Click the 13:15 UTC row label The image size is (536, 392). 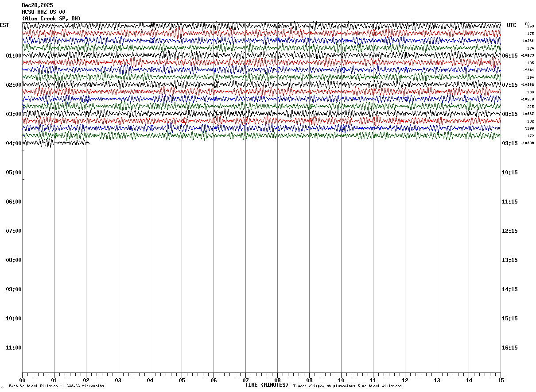tap(510, 260)
